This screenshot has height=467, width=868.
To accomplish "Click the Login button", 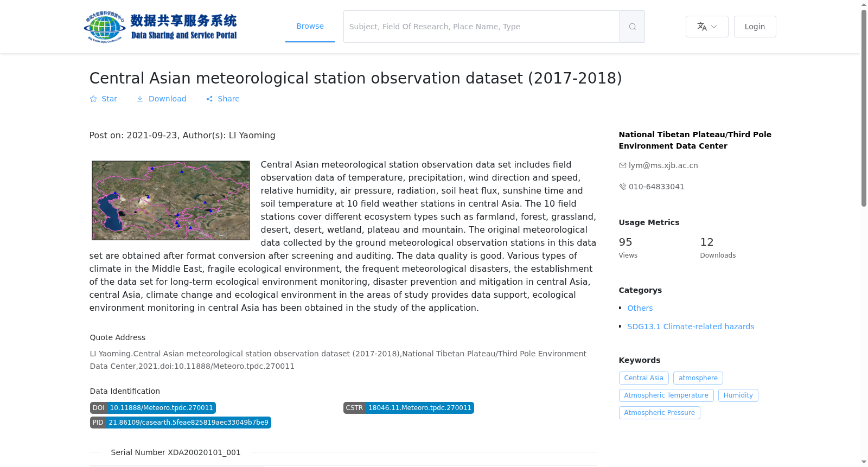I will tap(755, 27).
